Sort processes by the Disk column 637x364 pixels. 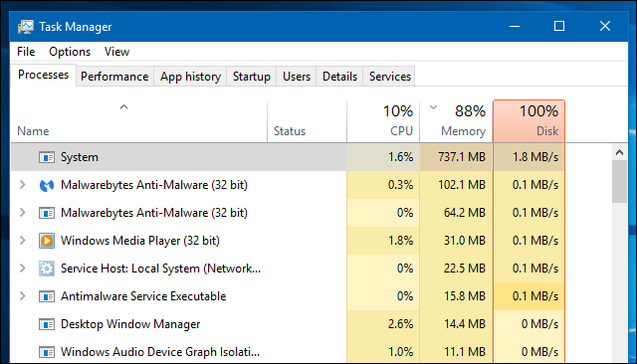tap(529, 121)
